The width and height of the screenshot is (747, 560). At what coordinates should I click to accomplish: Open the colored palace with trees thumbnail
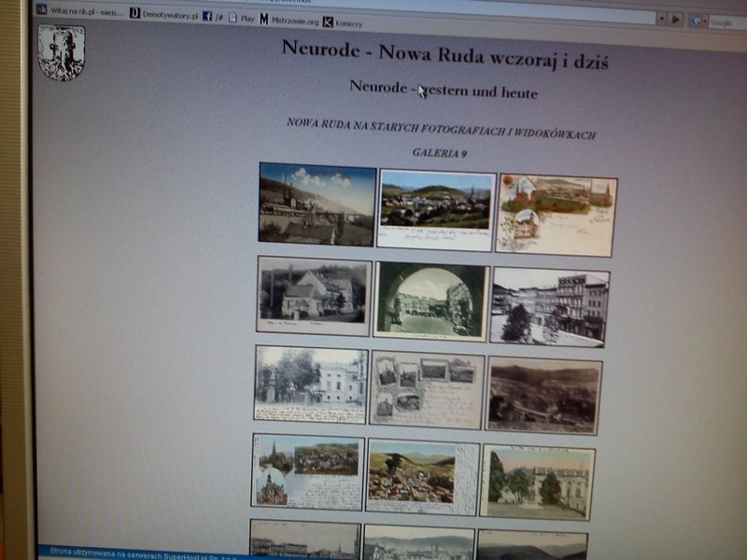pyautogui.click(x=538, y=483)
